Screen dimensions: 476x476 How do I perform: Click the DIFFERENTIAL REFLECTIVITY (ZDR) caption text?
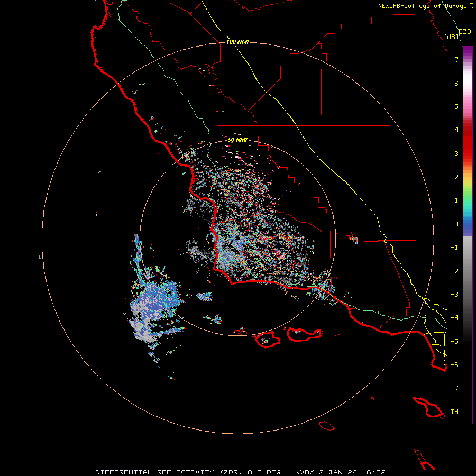click(x=170, y=472)
